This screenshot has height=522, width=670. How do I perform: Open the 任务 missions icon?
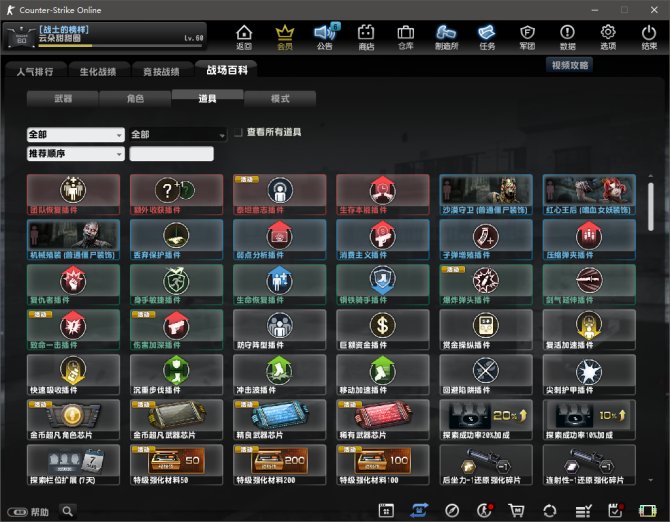click(487, 37)
